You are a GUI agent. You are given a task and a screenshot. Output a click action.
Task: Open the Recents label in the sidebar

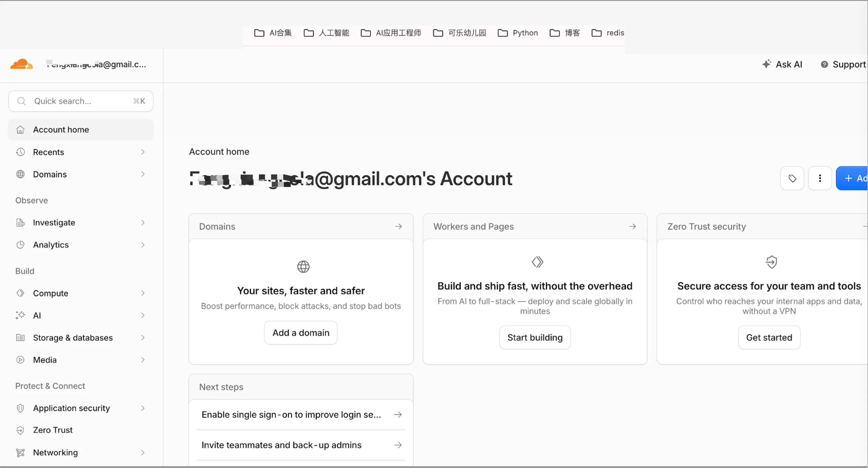pos(49,152)
